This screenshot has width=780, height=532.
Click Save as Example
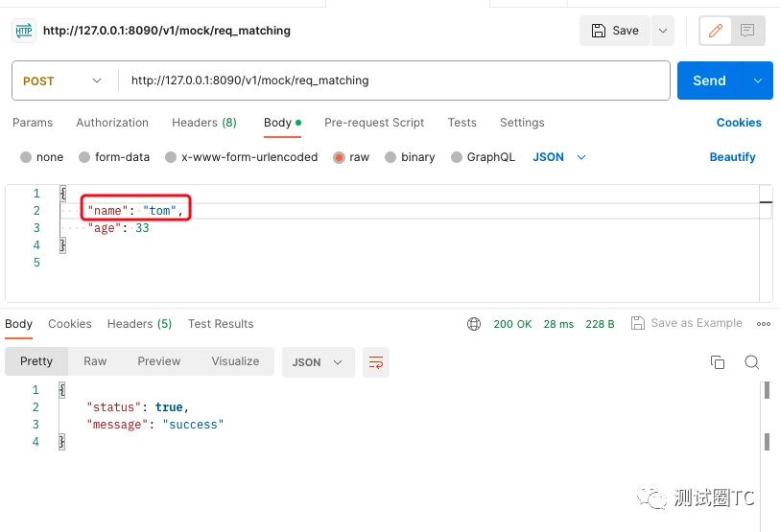687,323
